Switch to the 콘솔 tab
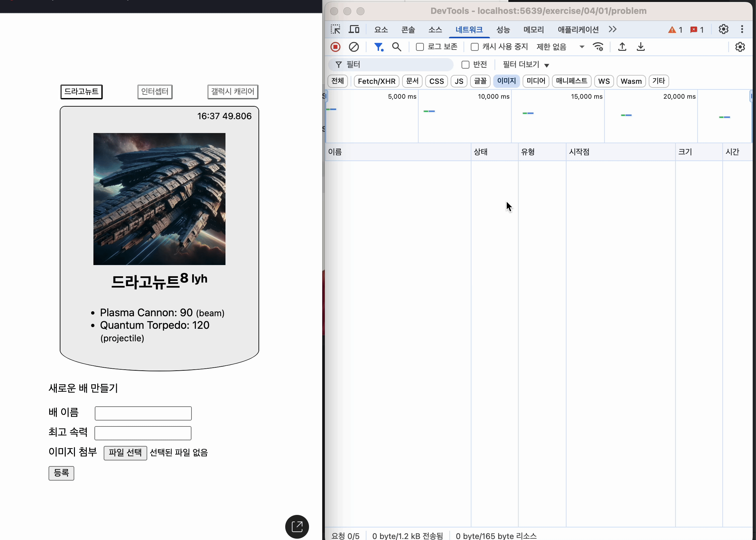Screen dimensions: 756x540 (408, 30)
